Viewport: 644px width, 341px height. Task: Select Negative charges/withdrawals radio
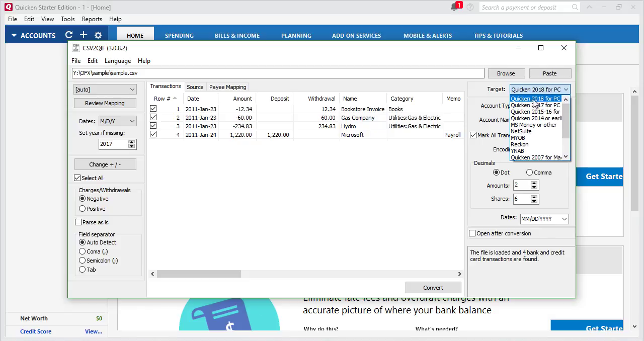pos(83,199)
